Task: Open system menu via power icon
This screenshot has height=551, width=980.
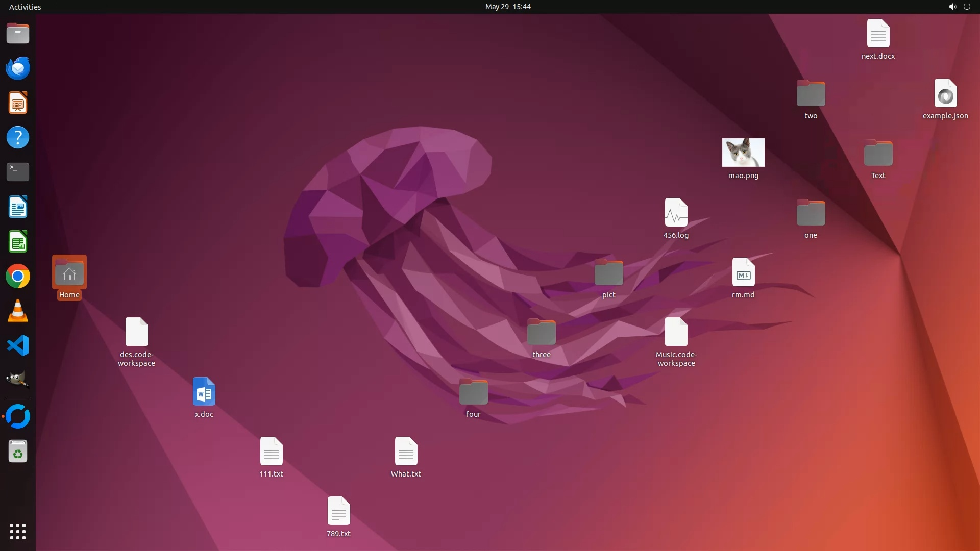Action: point(967,7)
